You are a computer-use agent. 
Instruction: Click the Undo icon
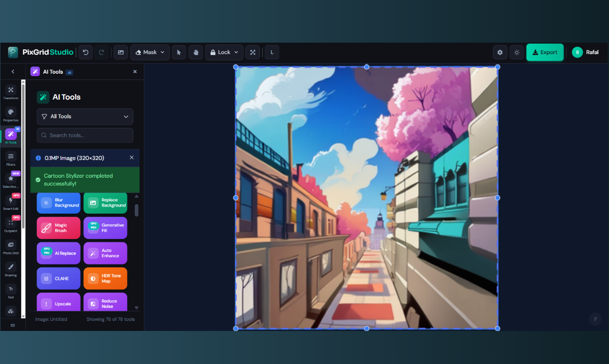[x=85, y=52]
